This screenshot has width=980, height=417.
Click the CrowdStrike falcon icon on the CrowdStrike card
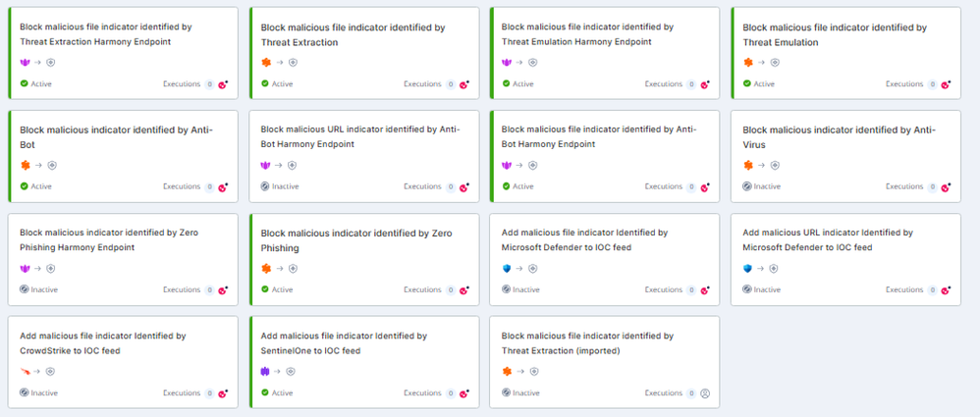(x=26, y=371)
